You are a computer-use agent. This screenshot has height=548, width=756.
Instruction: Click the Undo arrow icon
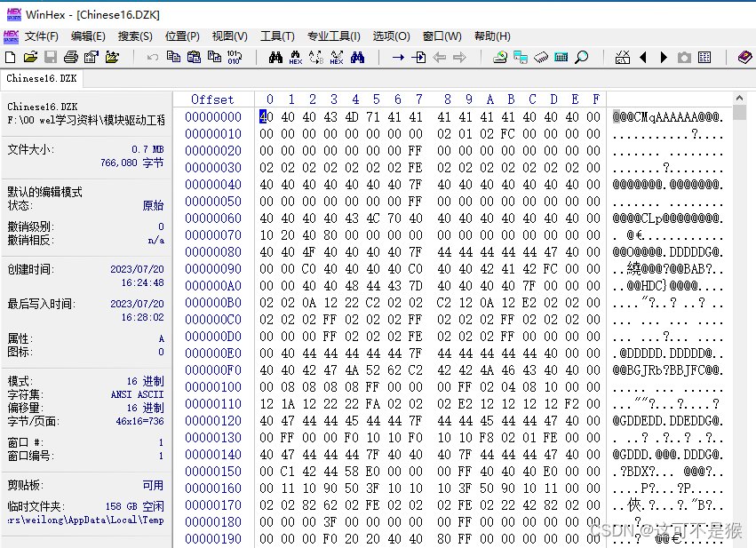click(x=153, y=58)
